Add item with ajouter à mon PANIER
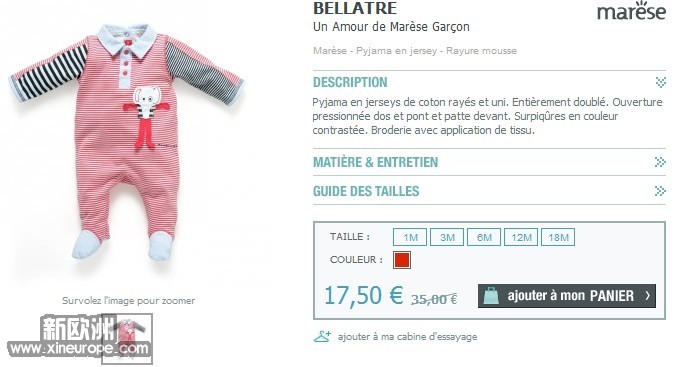The height and width of the screenshot is (367, 686). [x=567, y=296]
